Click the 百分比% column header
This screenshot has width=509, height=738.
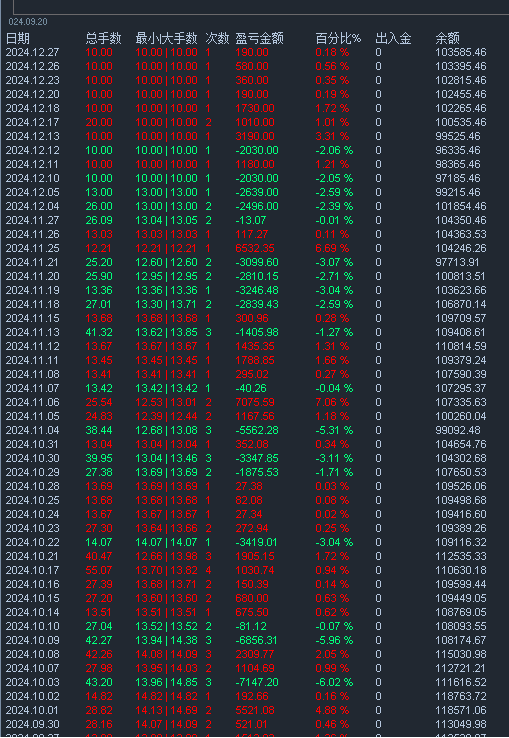tap(338, 38)
